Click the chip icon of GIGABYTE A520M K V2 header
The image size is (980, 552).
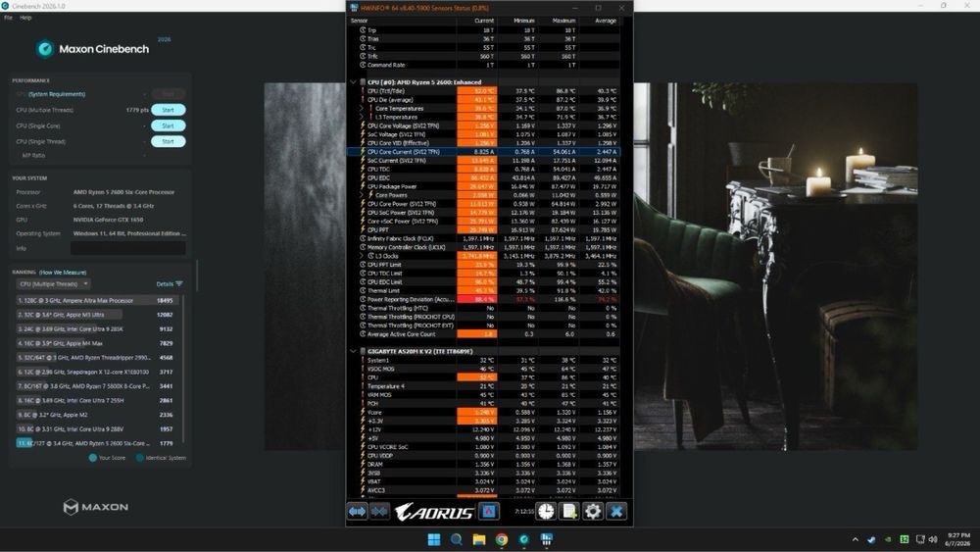[363, 351]
